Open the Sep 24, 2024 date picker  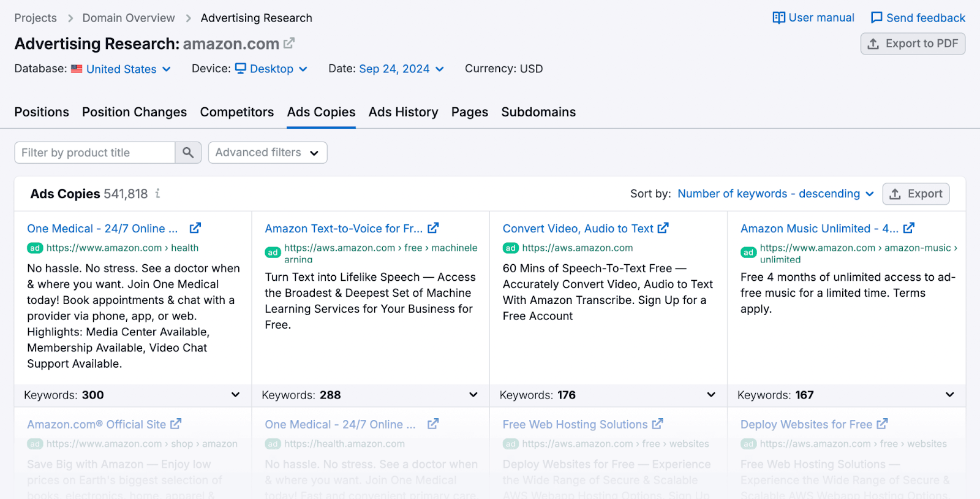(401, 69)
